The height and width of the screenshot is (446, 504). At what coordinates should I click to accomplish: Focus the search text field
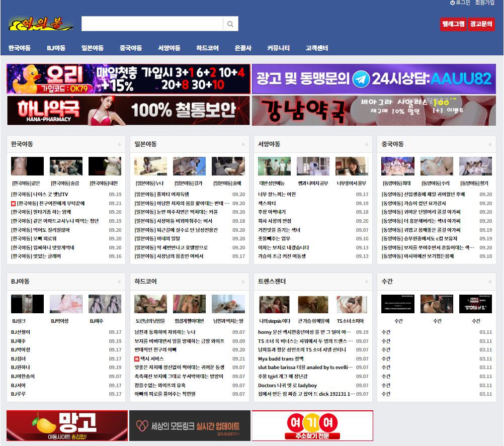pos(152,24)
